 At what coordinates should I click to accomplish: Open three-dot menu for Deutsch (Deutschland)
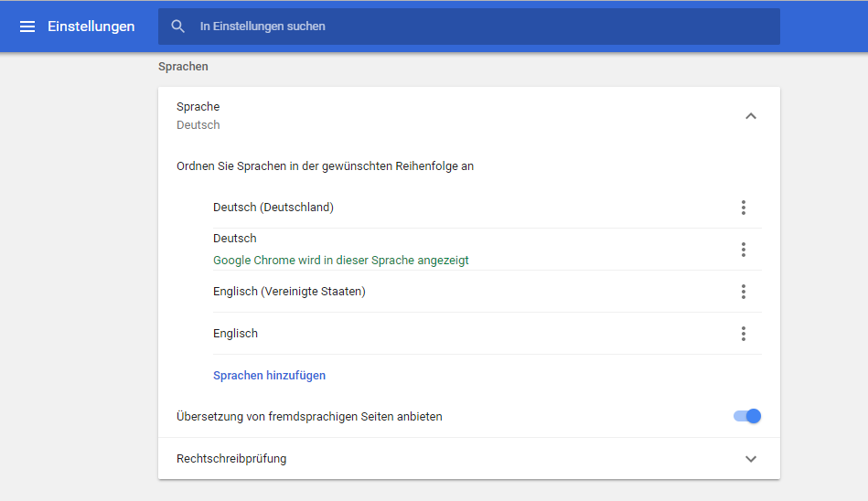[744, 208]
